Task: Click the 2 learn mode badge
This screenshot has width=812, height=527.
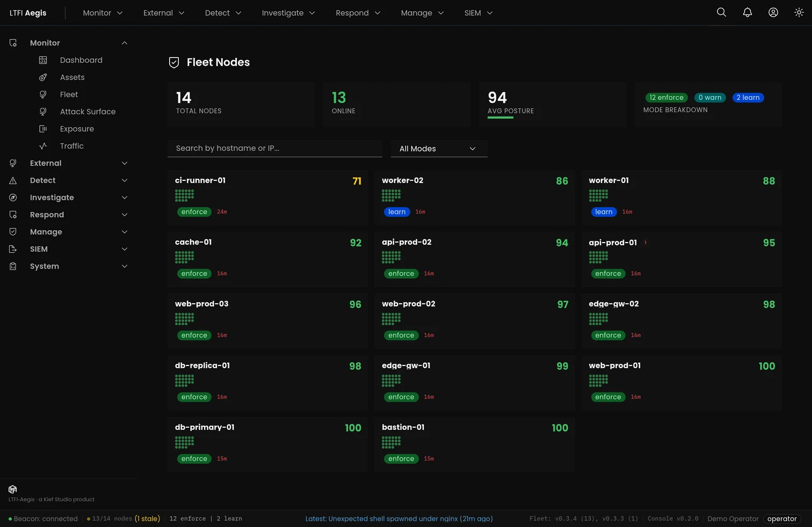Action: pyautogui.click(x=748, y=98)
